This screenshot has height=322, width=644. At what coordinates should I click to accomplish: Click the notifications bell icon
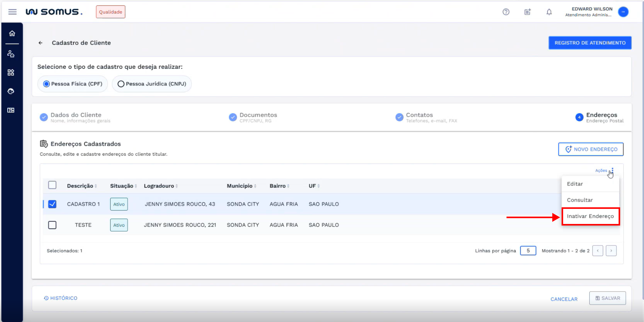tap(549, 12)
